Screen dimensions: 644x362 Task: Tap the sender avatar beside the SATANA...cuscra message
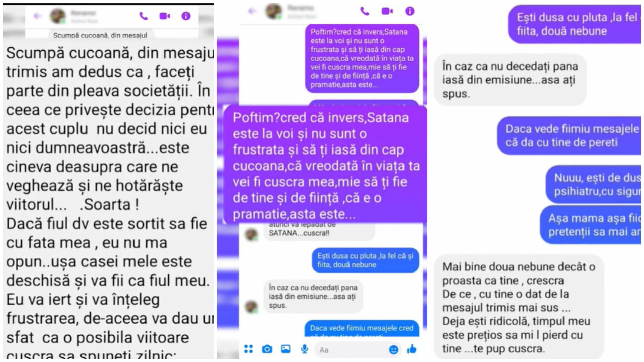click(251, 234)
